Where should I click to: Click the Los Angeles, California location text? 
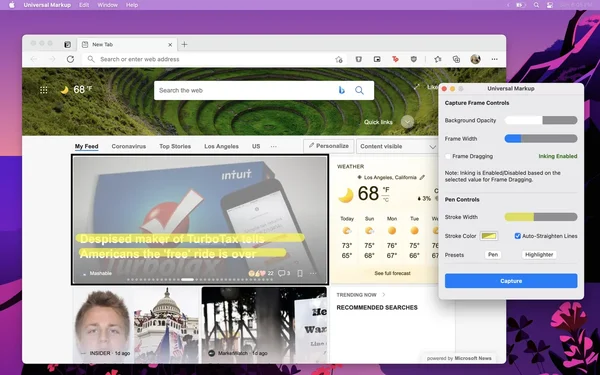pos(390,177)
